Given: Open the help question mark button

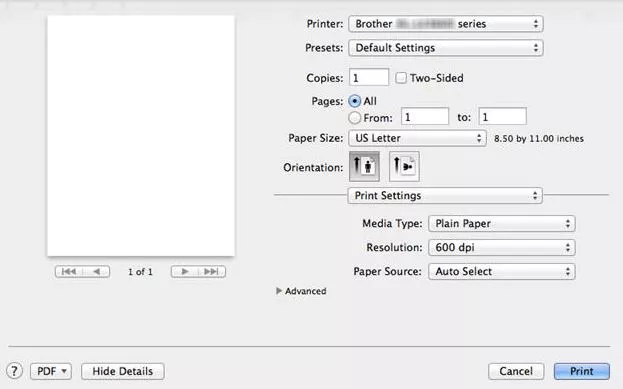Looking at the screenshot, I should [14, 371].
